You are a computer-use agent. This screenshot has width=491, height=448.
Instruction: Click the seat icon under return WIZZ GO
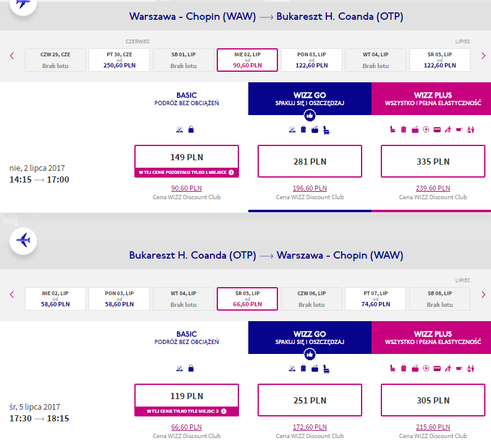pos(326,369)
